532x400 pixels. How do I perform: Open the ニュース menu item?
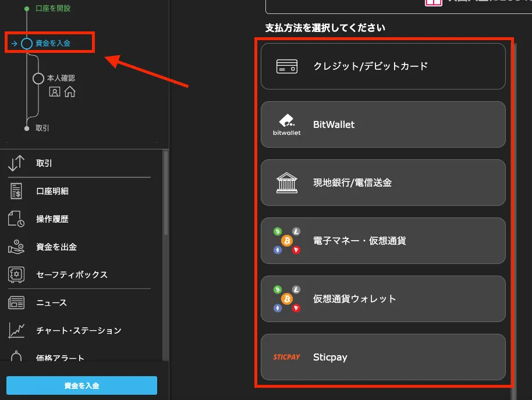pyautogui.click(x=17, y=302)
